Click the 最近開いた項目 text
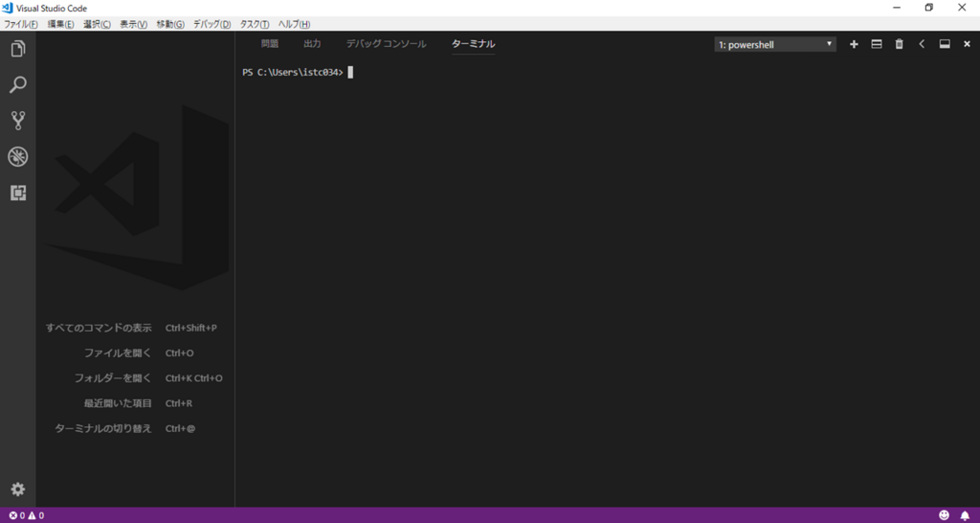This screenshot has width=980, height=523. [118, 403]
